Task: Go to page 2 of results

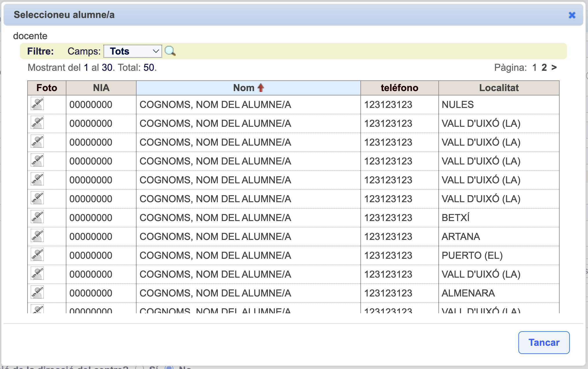Action: 544,68
